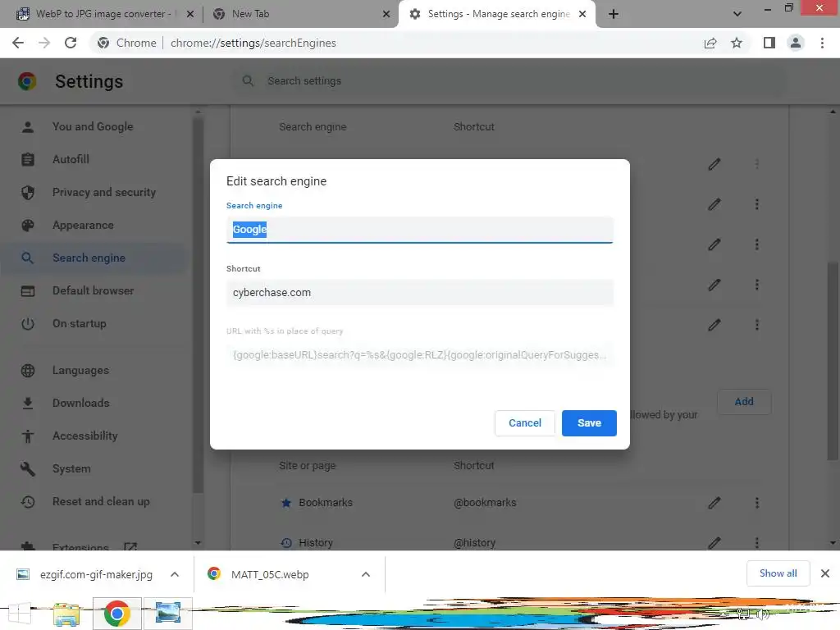Expand options for MATT_05C.webp download

click(x=366, y=574)
